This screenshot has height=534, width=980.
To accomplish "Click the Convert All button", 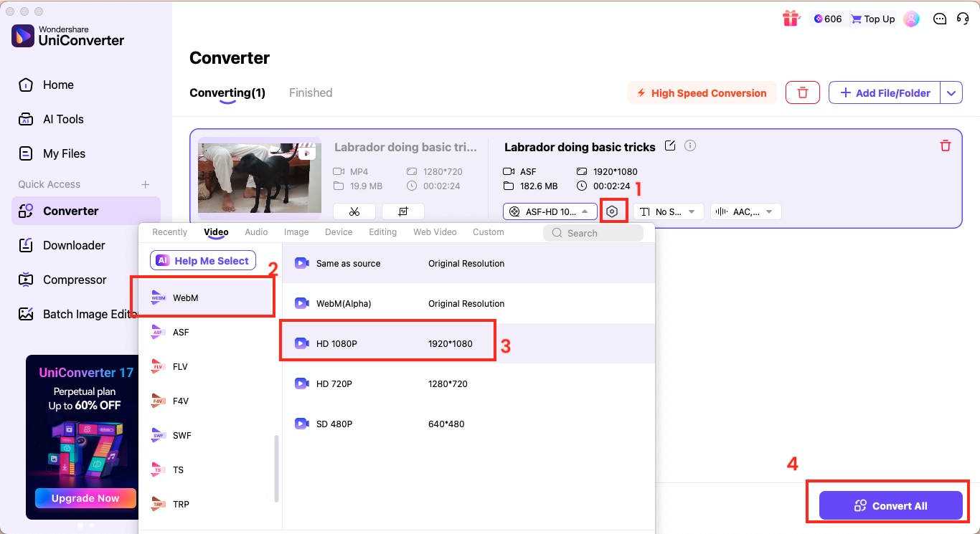I will (x=890, y=505).
